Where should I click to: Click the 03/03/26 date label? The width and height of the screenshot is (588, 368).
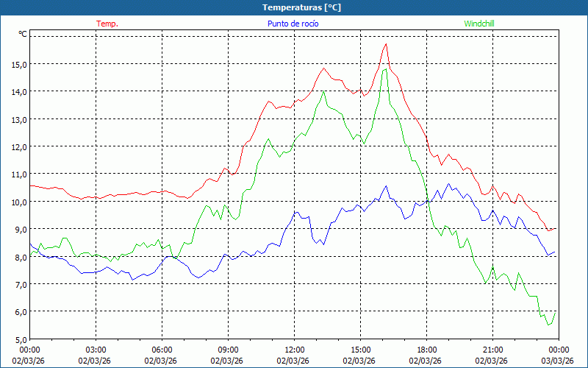[558, 361]
